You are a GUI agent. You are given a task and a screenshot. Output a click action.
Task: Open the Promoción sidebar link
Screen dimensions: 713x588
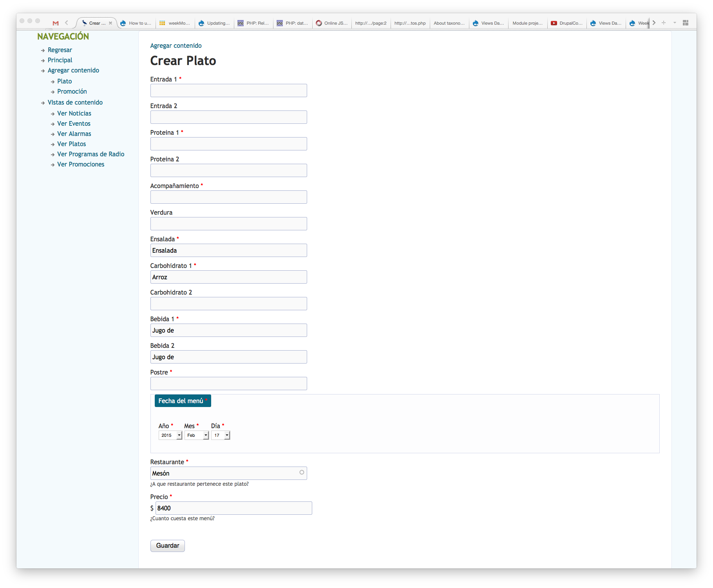(x=72, y=91)
